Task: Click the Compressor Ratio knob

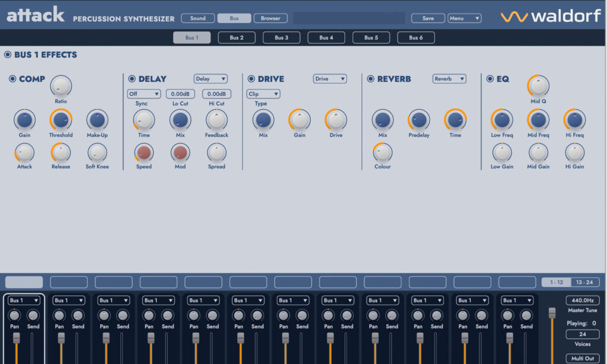Action: 60,87
